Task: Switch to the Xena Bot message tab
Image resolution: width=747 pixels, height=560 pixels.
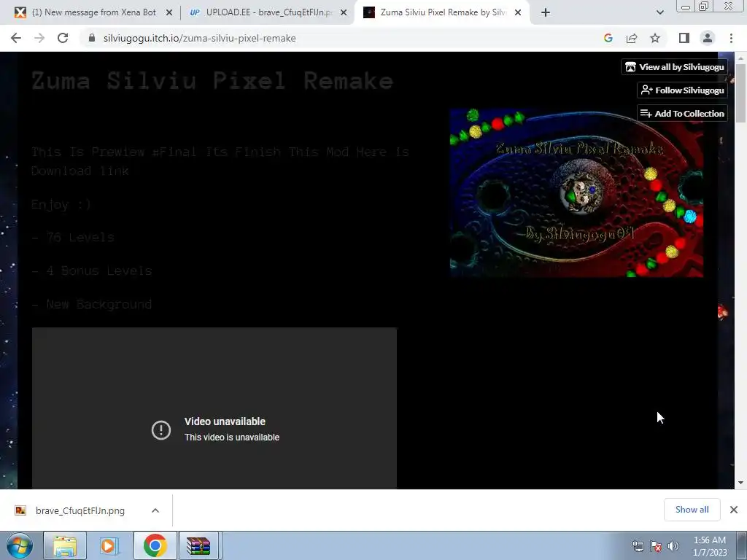Action: click(93, 13)
